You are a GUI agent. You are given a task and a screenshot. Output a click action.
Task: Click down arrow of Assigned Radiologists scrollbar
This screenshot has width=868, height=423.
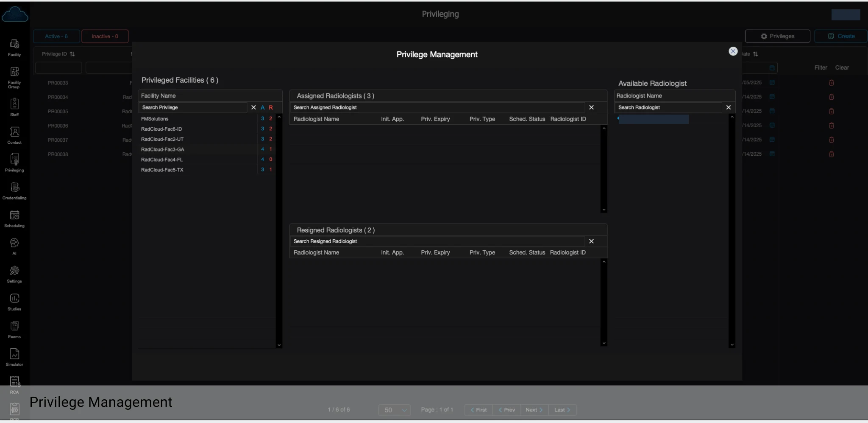pyautogui.click(x=604, y=210)
